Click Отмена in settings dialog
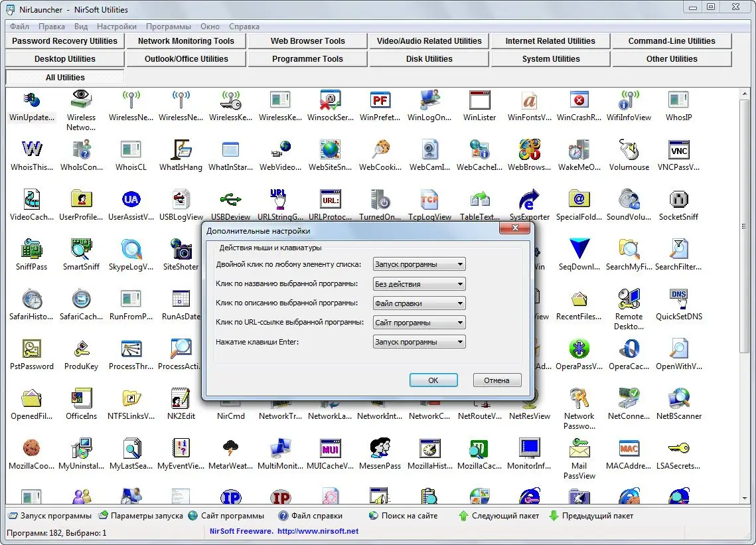 [497, 380]
